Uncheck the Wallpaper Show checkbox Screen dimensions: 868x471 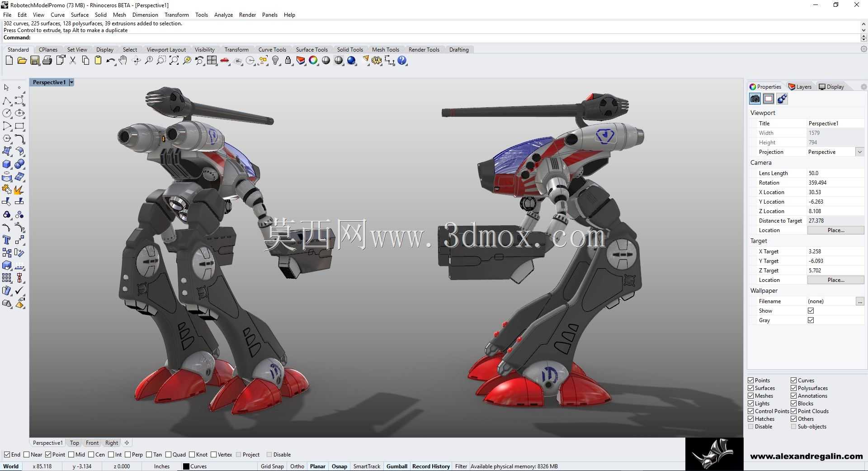click(811, 310)
